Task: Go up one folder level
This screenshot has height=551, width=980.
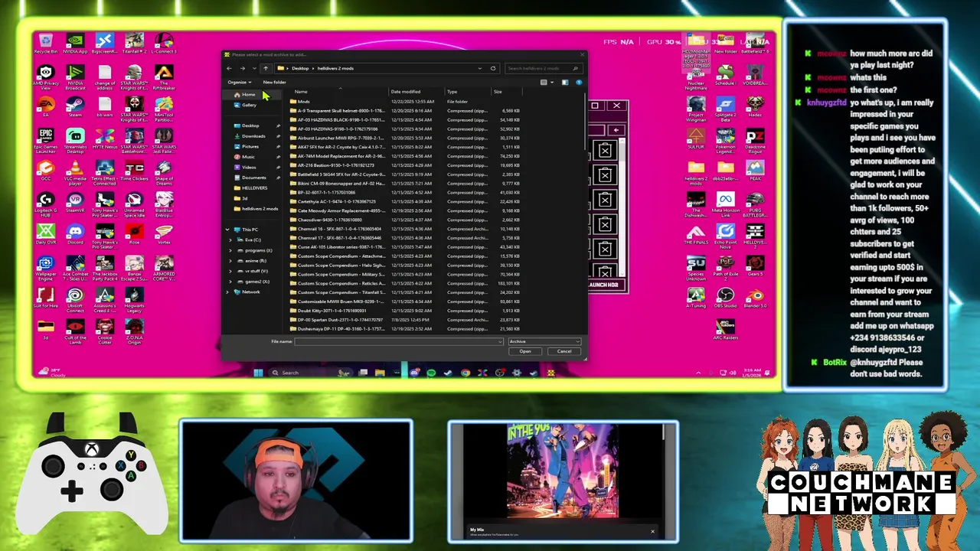Action: 266,68
